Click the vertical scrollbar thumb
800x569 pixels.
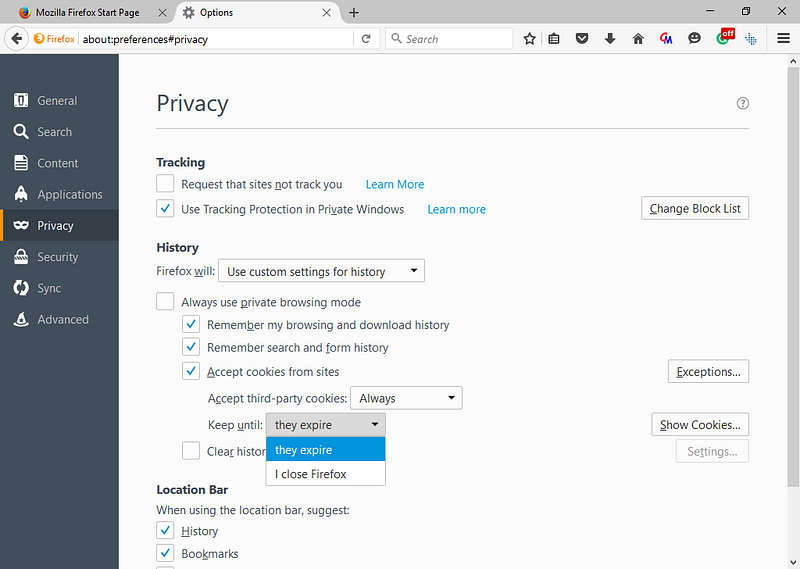pyautogui.click(x=793, y=276)
